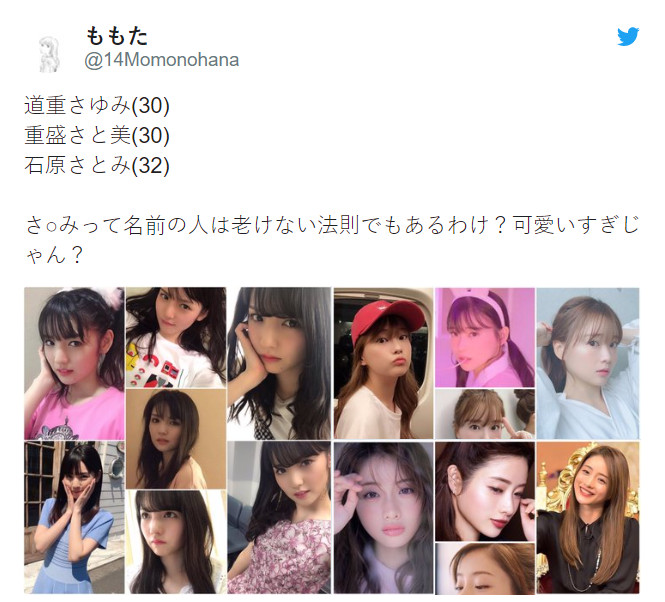Open the dark-haired hand-on-cheek selfie
Screen dimensions: 665x602
click(x=279, y=364)
